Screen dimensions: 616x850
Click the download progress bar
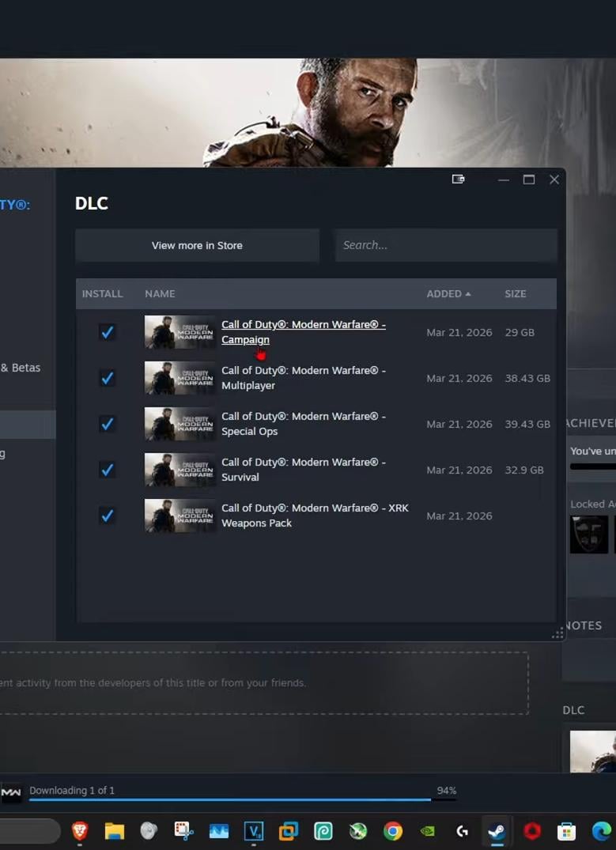point(229,799)
